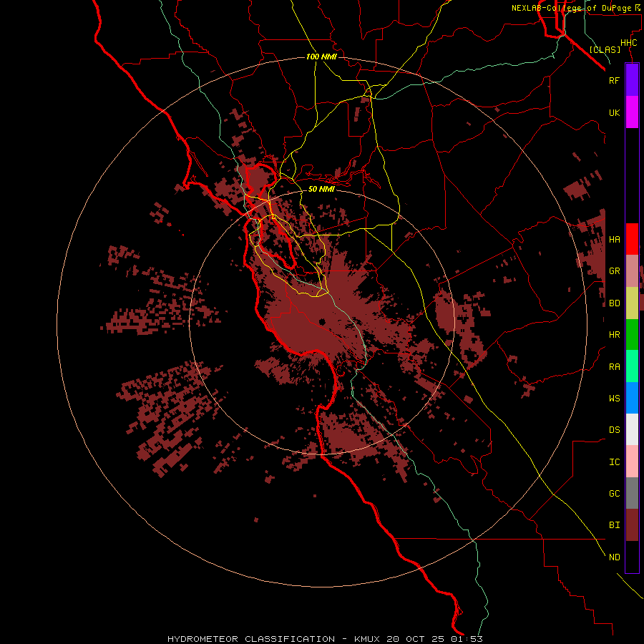Click the 100 NMI range ring label
This screenshot has width=644, height=644.
click(x=321, y=57)
